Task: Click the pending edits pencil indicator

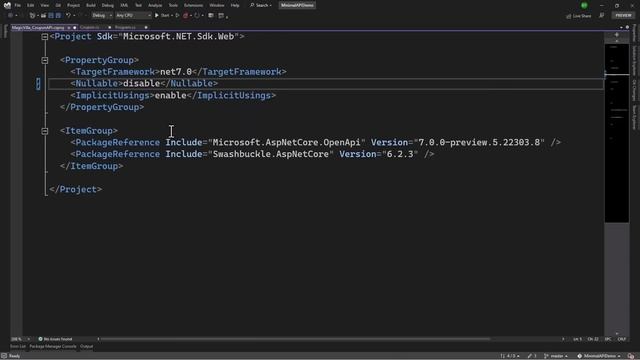Action: pos(532,356)
